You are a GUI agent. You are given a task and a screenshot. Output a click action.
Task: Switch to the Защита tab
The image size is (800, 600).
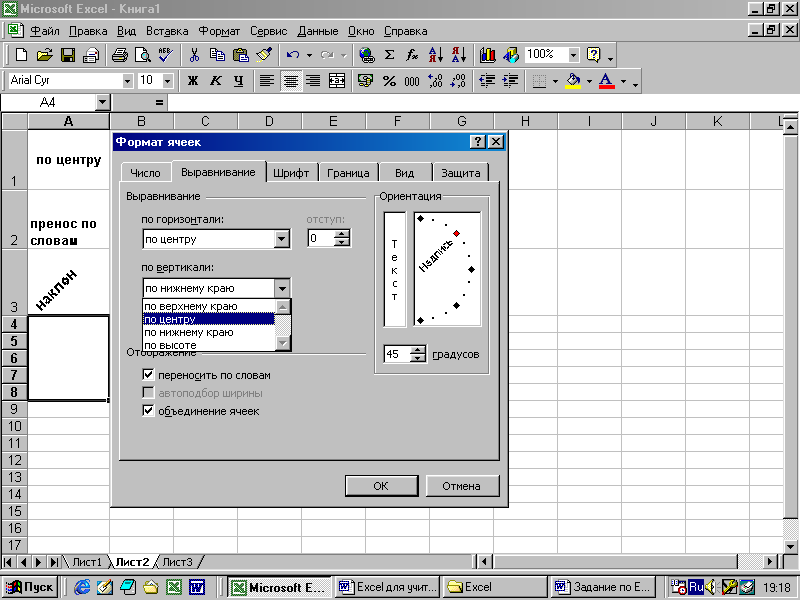[x=461, y=173]
